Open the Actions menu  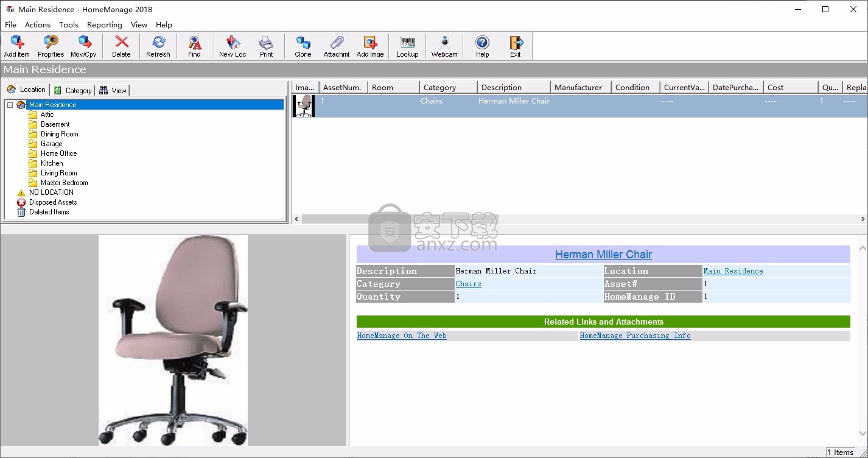pos(38,25)
